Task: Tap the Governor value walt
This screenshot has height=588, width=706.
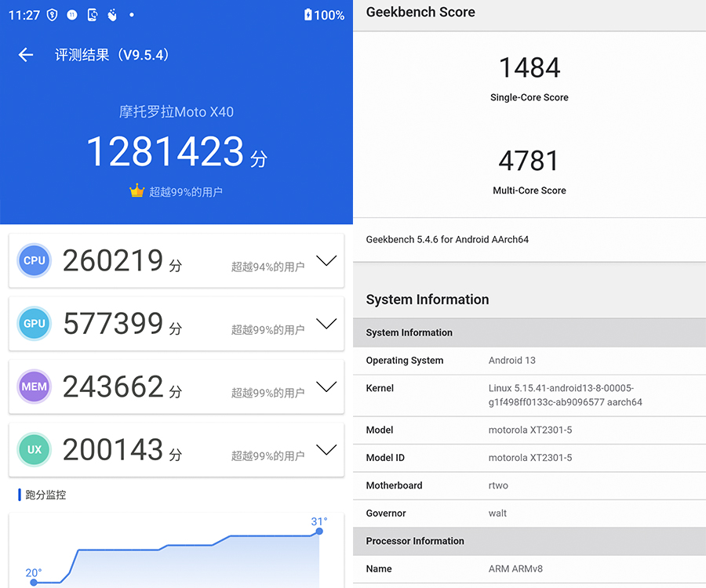Action: (497, 514)
